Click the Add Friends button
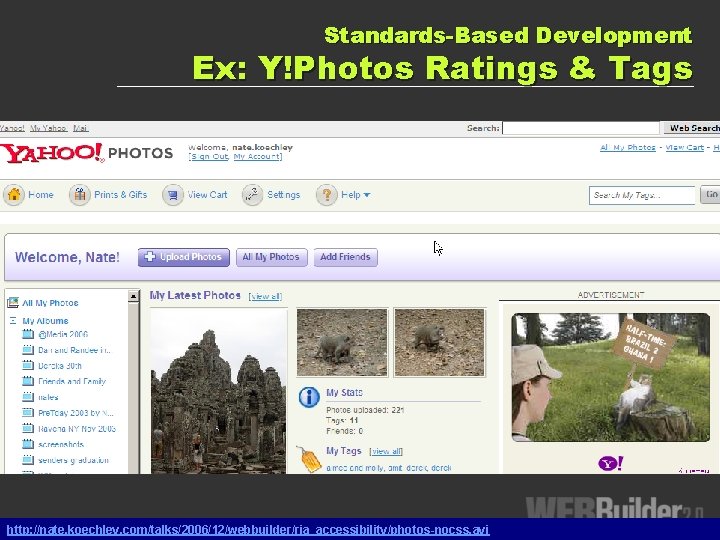 345,257
